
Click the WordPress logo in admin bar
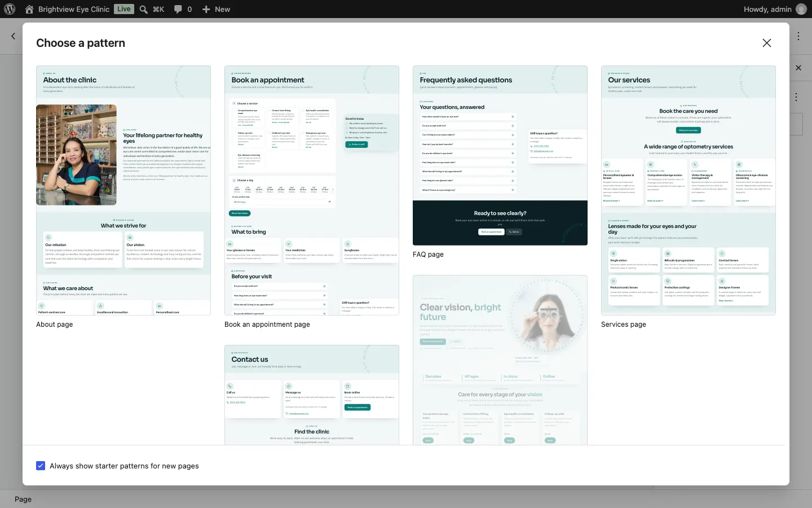[x=9, y=9]
